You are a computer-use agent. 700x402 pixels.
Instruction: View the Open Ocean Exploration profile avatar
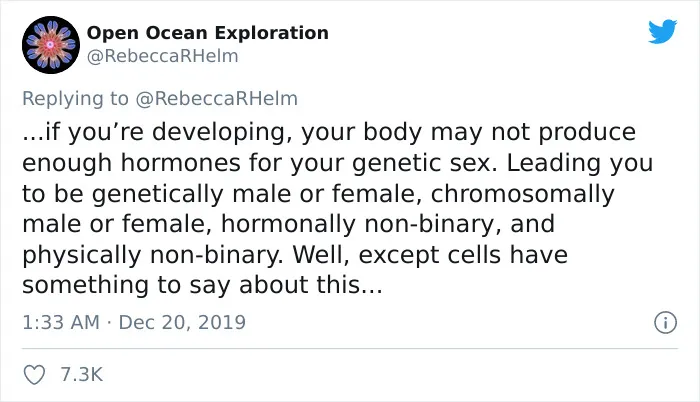[x=51, y=45]
